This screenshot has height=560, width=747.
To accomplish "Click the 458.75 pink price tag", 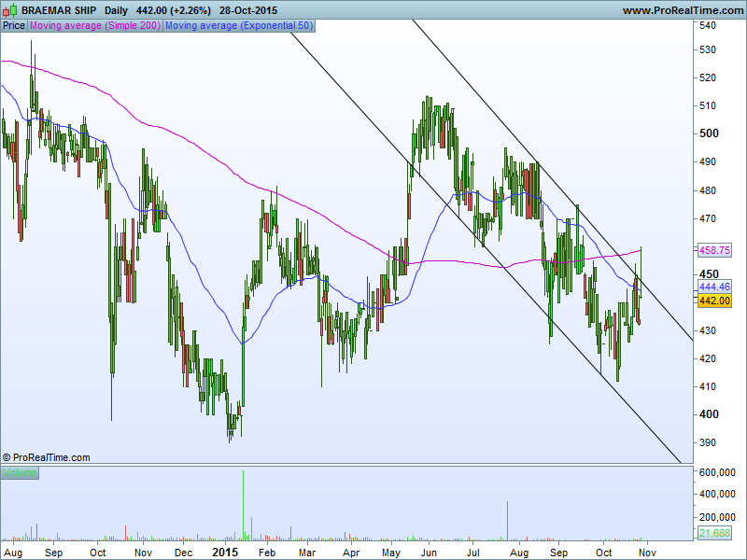I will pos(714,250).
